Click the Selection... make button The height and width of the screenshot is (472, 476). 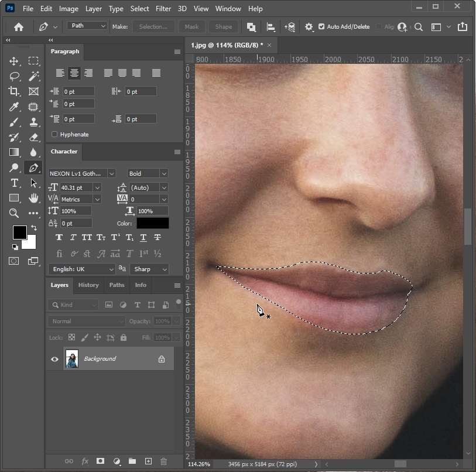(153, 27)
